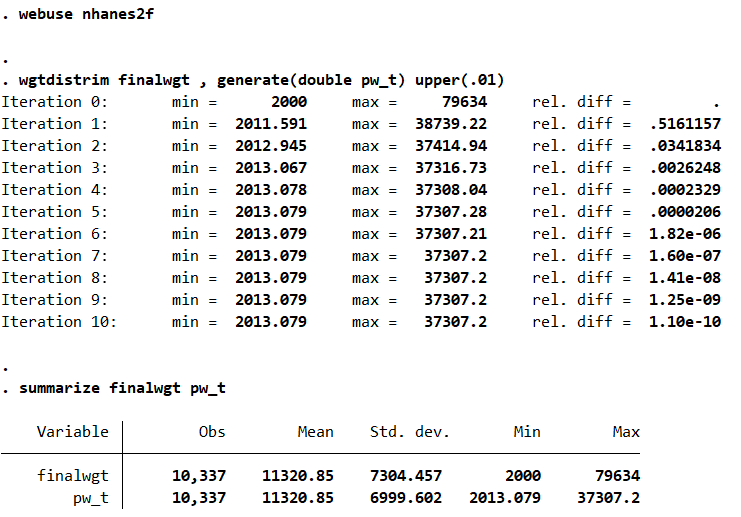Click finalwgt std. dev. 7304.457

[x=406, y=476]
